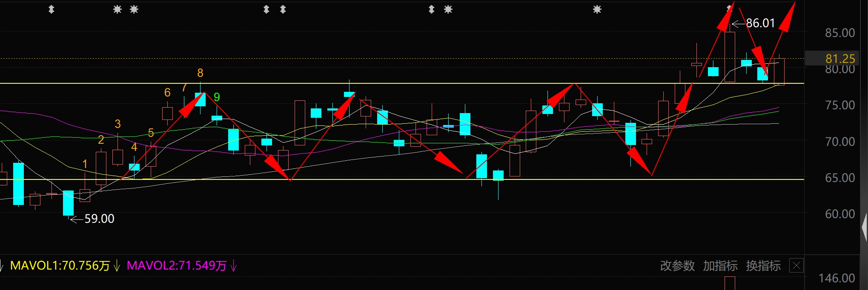Click 换指标 to switch indicator
This screenshot has width=868, height=290.
point(763,266)
